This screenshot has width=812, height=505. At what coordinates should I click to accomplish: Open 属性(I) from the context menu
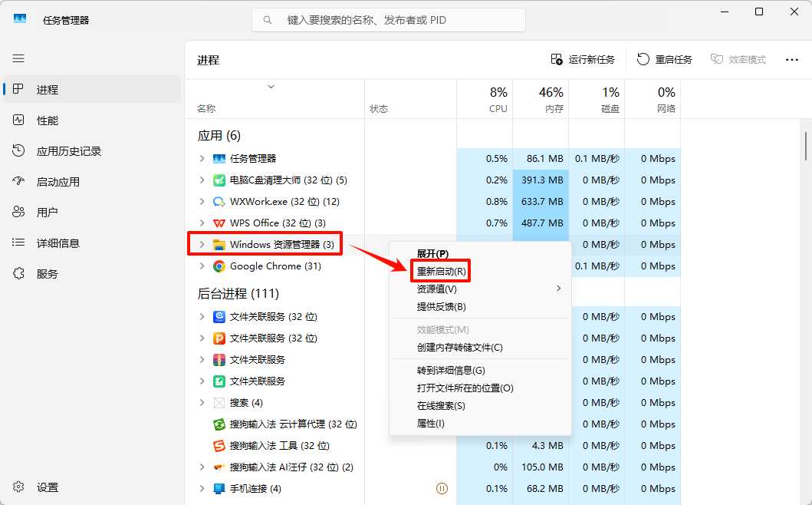pyautogui.click(x=430, y=423)
